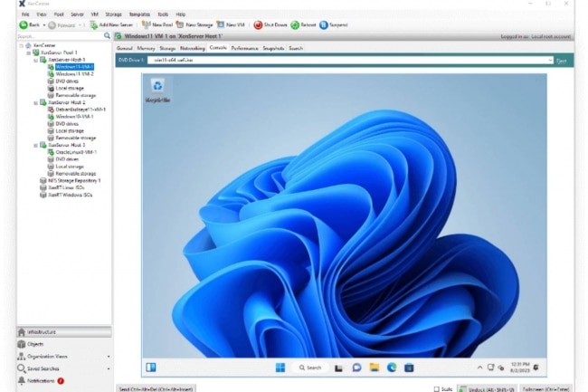Create a New Pool via toolbar

[x=157, y=24]
